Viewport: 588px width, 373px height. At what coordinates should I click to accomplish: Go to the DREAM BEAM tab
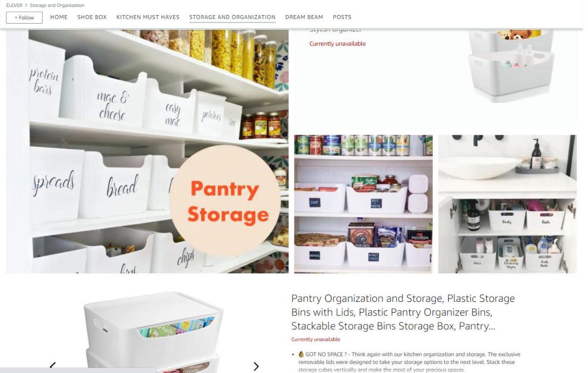[304, 17]
